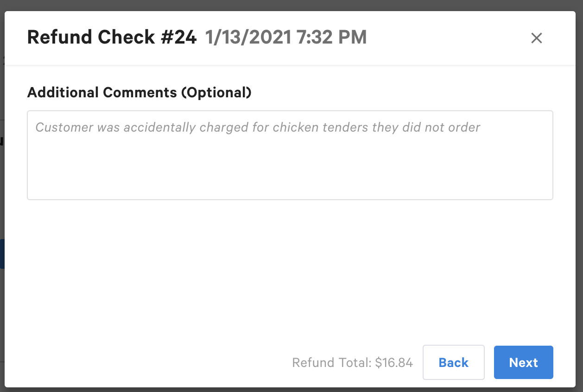Click the dimmed backdrop left of dialog
This screenshot has height=392, width=583.
coord(2,185)
